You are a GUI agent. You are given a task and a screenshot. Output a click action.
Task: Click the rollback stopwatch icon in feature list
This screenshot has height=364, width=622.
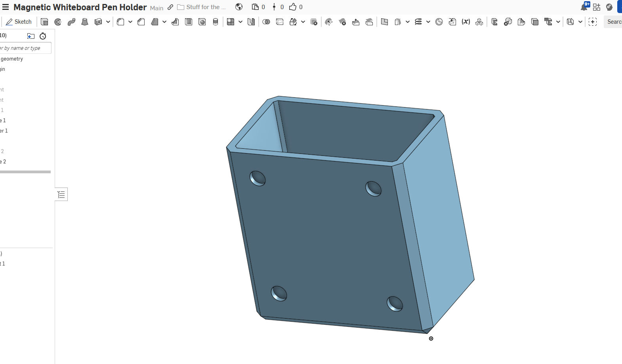point(43,36)
